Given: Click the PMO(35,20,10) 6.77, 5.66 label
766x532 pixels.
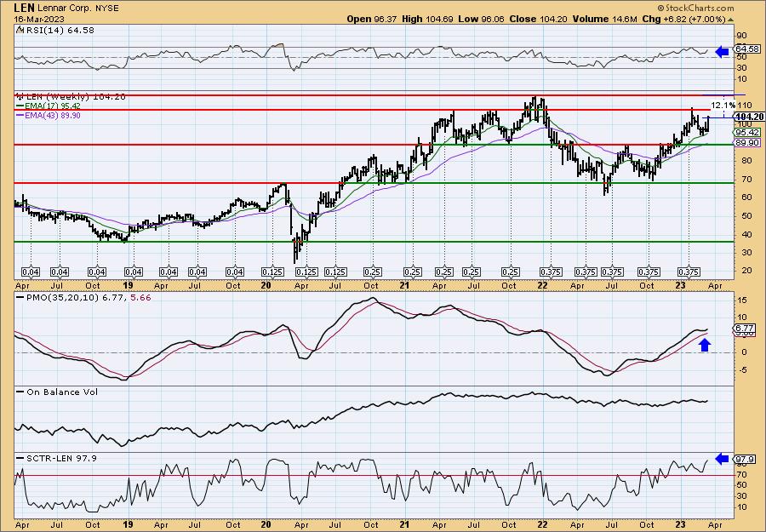Looking at the screenshot, I should click(x=88, y=297).
